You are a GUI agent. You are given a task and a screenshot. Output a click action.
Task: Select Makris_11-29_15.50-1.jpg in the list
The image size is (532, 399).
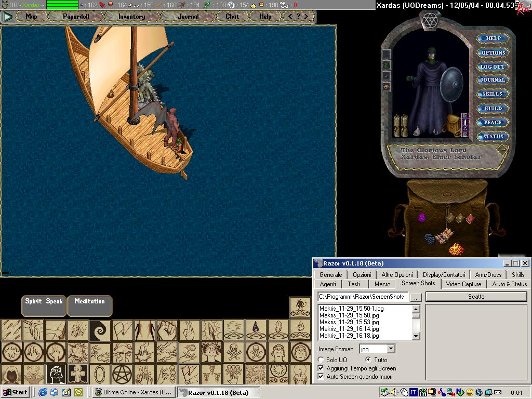click(x=352, y=309)
